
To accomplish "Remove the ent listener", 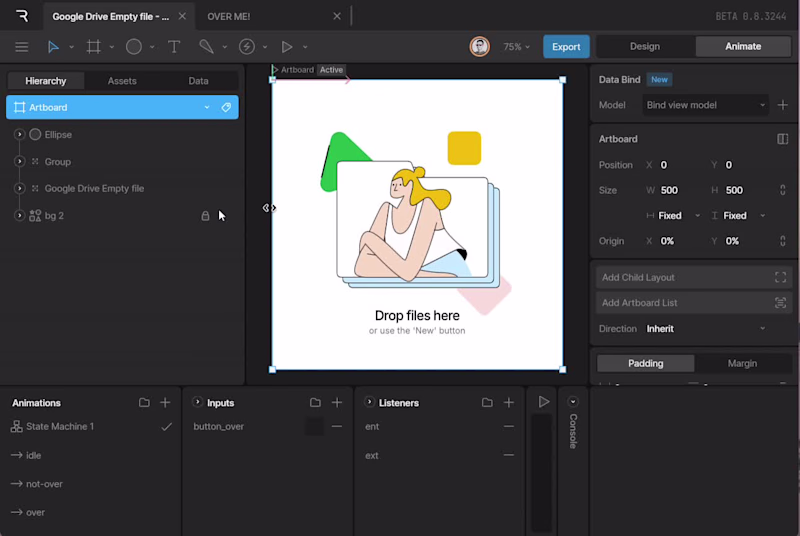I will coord(509,426).
